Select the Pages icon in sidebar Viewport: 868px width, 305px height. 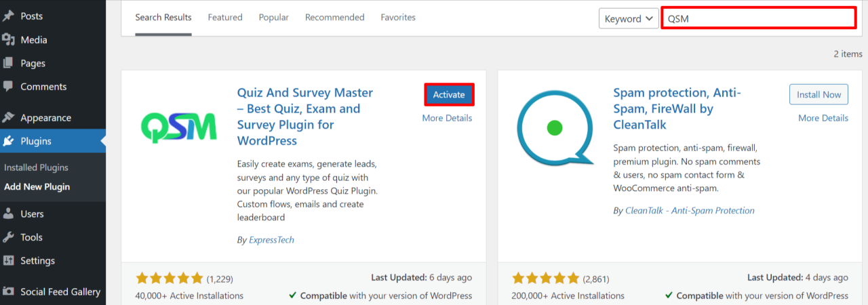[9, 63]
